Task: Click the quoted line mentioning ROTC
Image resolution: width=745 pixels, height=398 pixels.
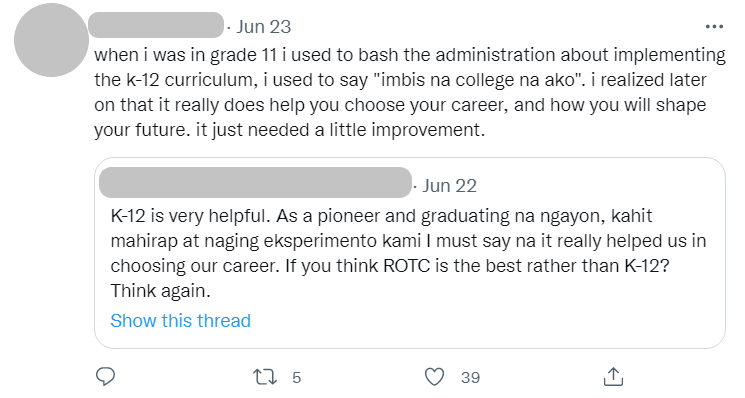Action: click(390, 266)
